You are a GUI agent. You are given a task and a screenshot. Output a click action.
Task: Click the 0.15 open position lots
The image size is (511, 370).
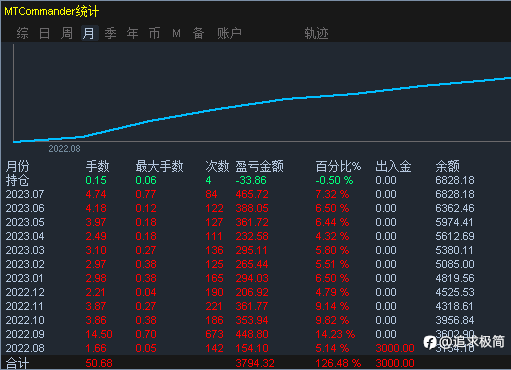point(96,180)
